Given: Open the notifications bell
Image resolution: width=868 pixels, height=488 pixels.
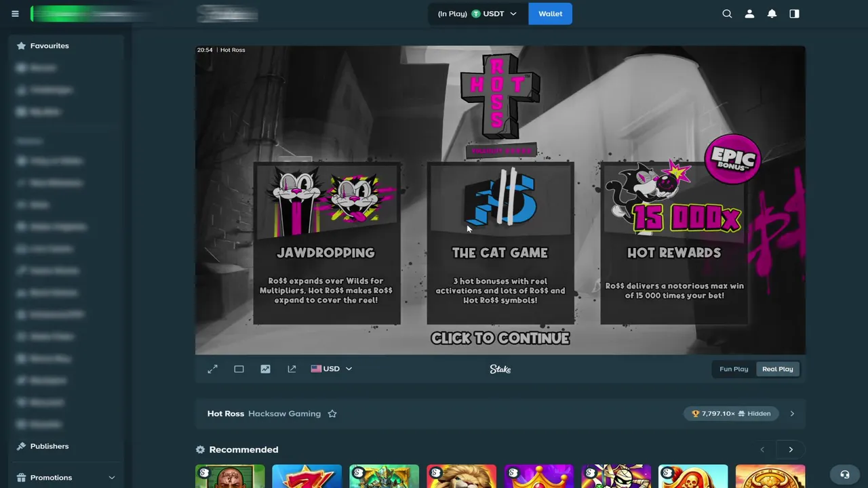Looking at the screenshot, I should (x=772, y=14).
